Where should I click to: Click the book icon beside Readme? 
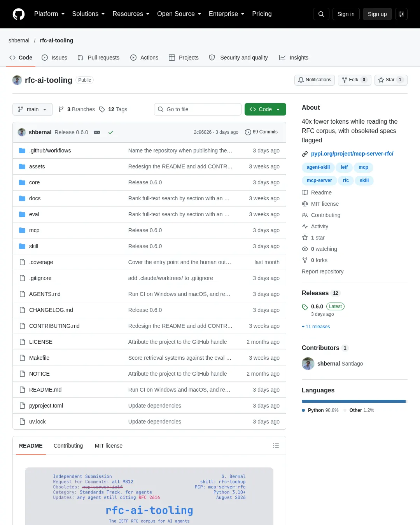pos(305,192)
